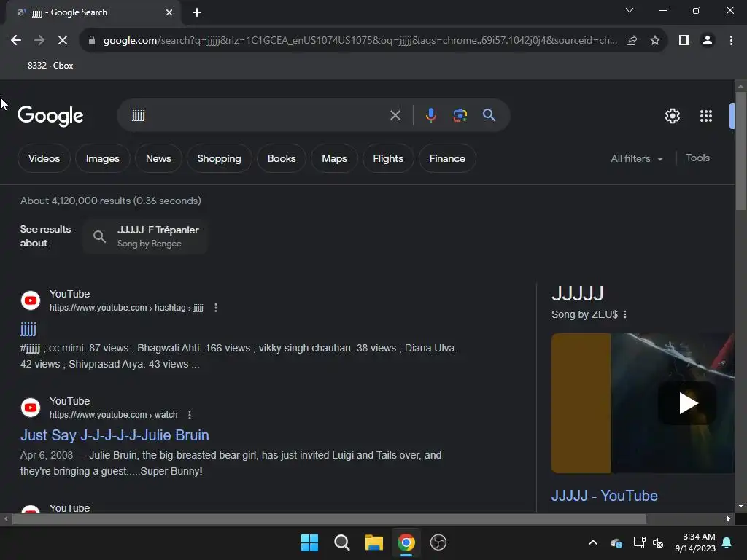Image resolution: width=747 pixels, height=560 pixels.
Task: Switch to Maps results
Action: click(334, 158)
